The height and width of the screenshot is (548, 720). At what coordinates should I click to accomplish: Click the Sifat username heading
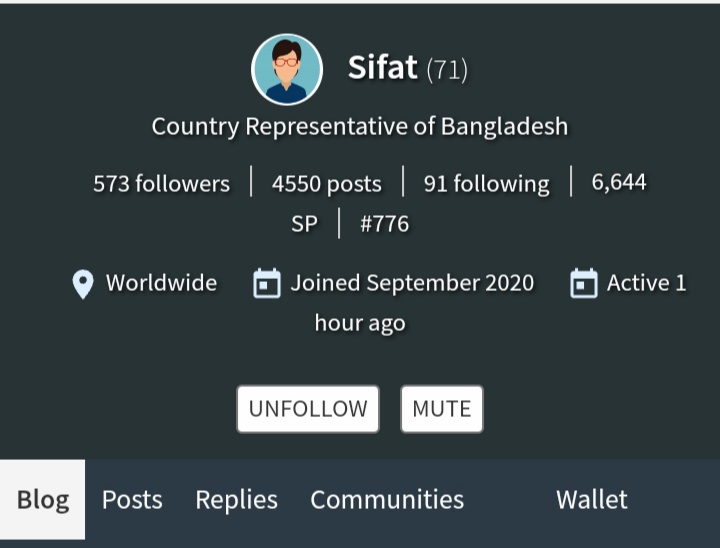click(x=382, y=68)
